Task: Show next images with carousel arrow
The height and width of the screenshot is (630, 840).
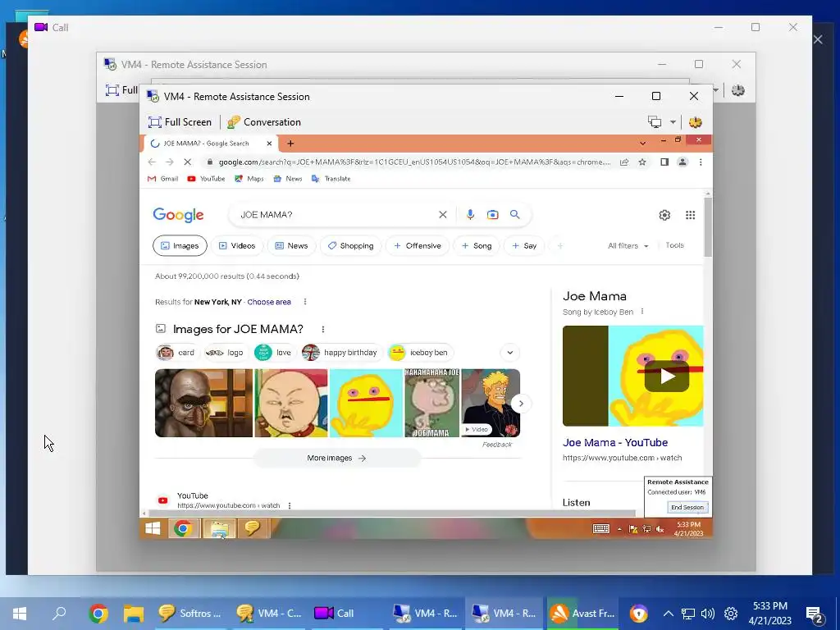Action: pos(521,404)
